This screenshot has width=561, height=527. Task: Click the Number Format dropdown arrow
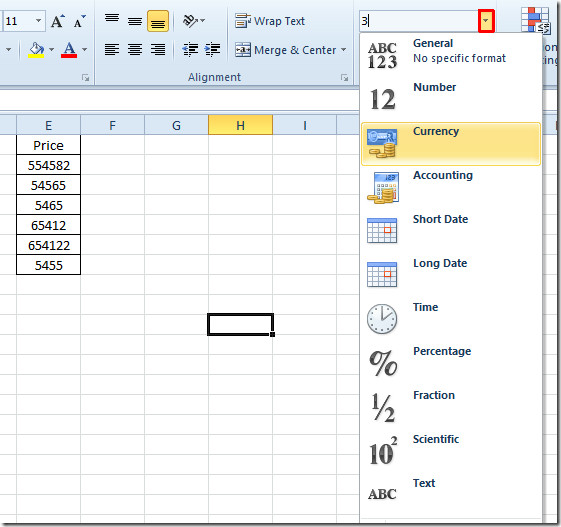click(x=486, y=21)
